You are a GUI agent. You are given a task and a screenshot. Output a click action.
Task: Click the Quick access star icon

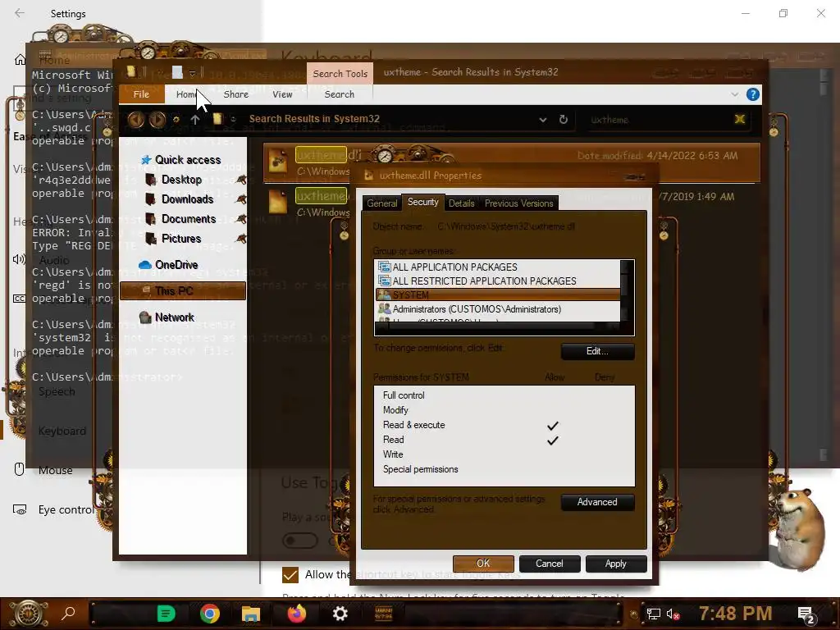pos(146,160)
